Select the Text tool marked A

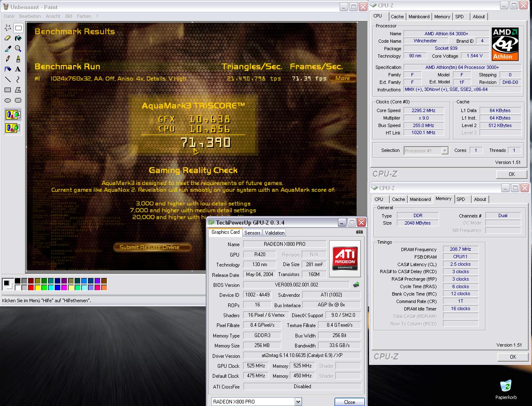click(18, 69)
